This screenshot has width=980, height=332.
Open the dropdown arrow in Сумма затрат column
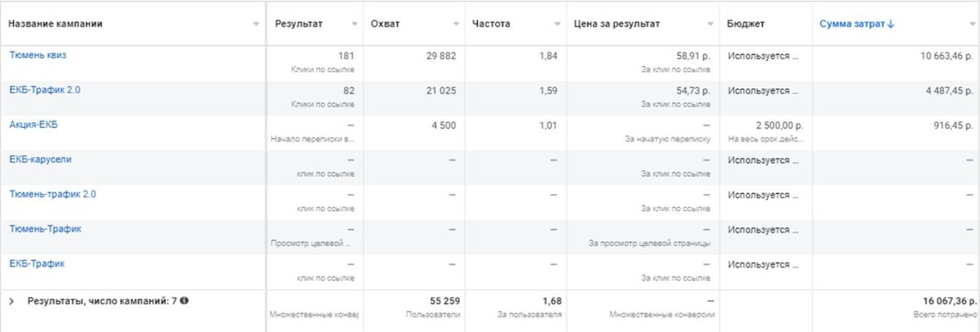(x=972, y=24)
